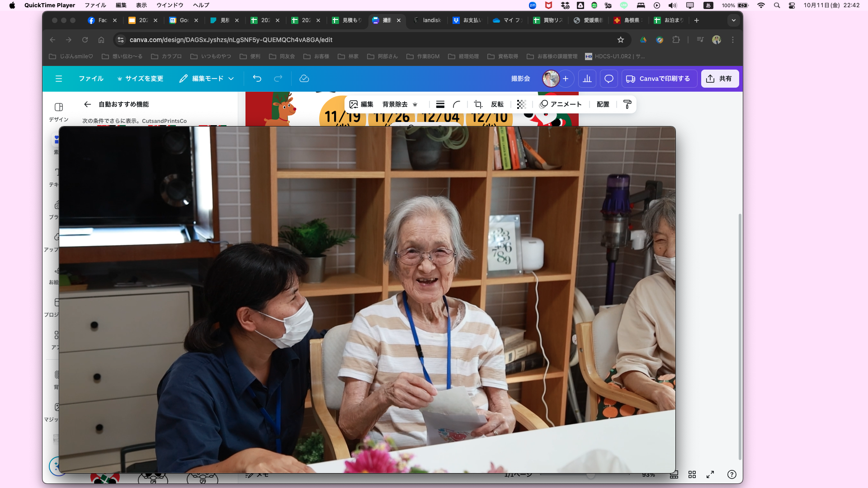
Task: Click the undo arrow icon
Action: [257, 79]
